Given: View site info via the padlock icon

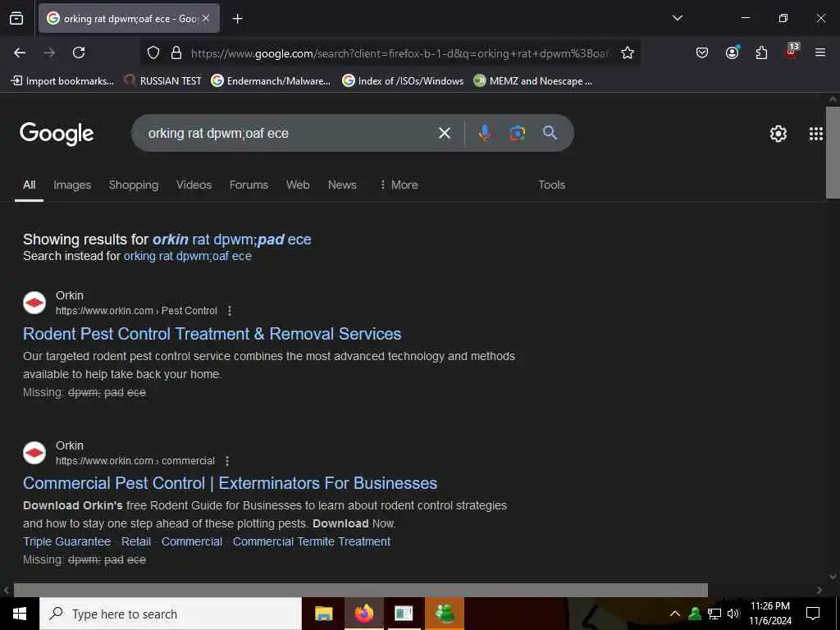Looking at the screenshot, I should click(176, 52).
